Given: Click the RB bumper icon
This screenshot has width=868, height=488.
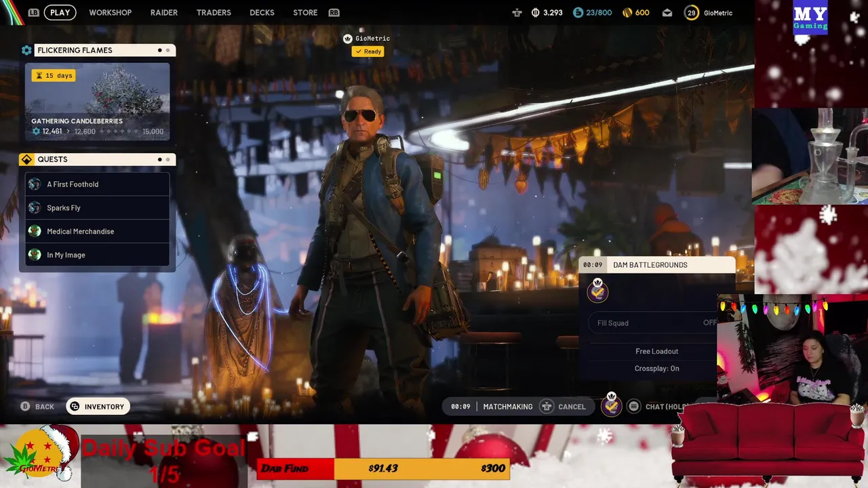Looking at the screenshot, I should pos(334,12).
